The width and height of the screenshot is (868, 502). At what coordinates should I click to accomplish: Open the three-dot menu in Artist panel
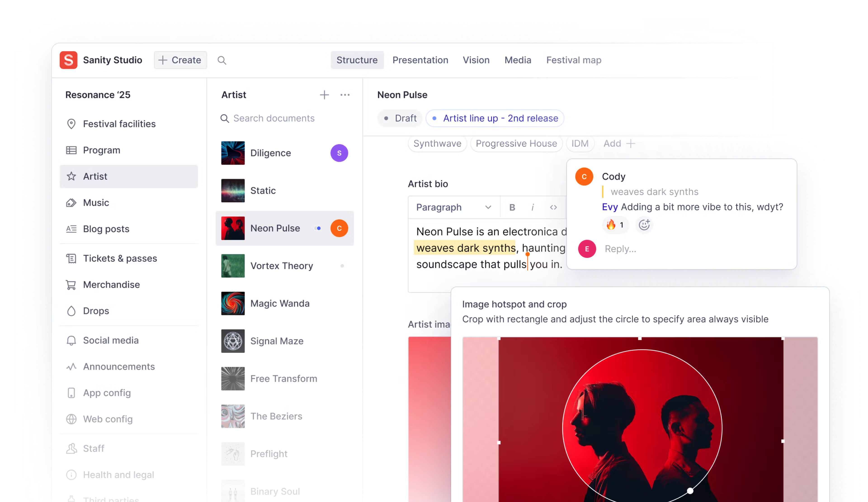pos(345,95)
